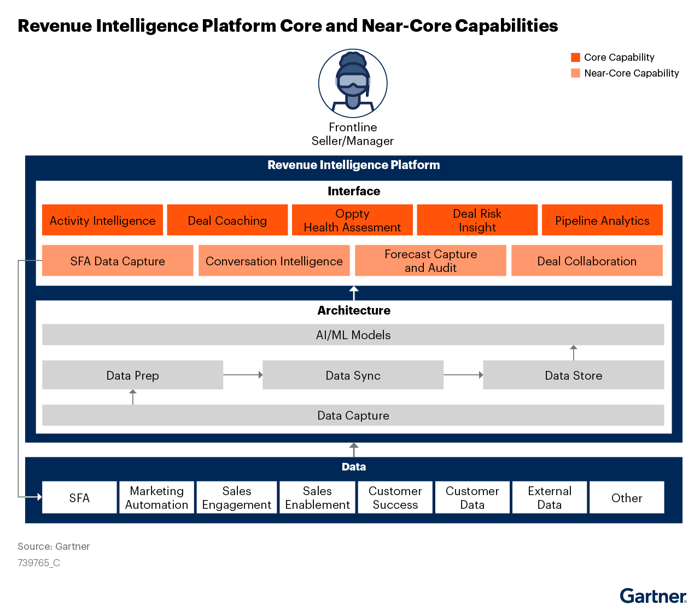Click the Source: Gartner text

click(x=54, y=546)
